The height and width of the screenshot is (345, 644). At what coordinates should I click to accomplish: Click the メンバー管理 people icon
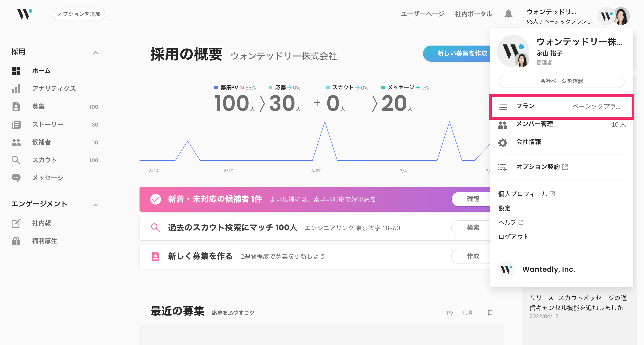point(502,125)
